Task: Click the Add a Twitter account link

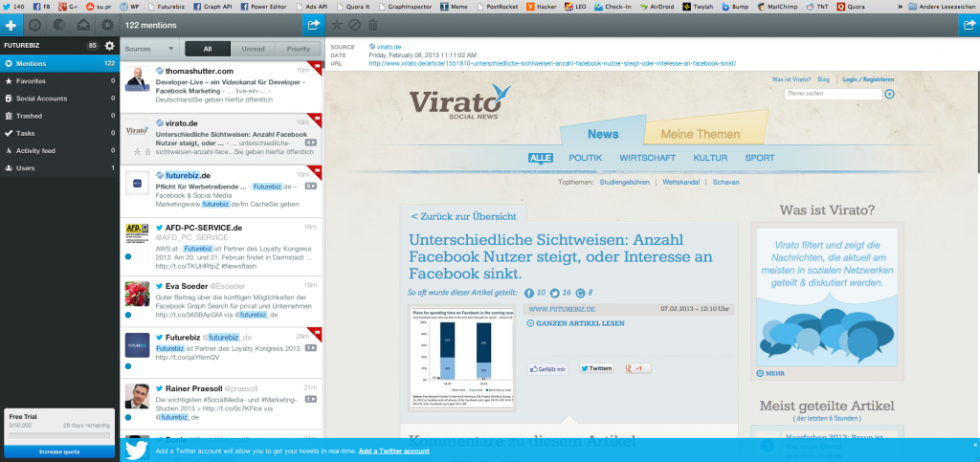Action: pos(393,451)
